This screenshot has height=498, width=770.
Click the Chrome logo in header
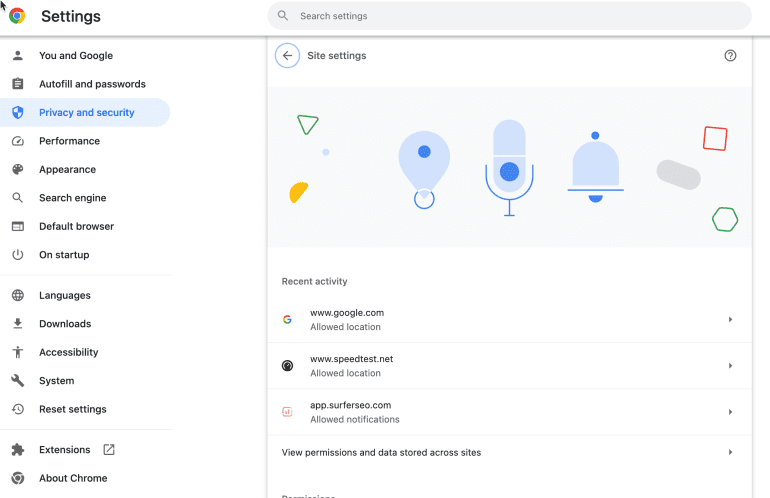(17, 16)
